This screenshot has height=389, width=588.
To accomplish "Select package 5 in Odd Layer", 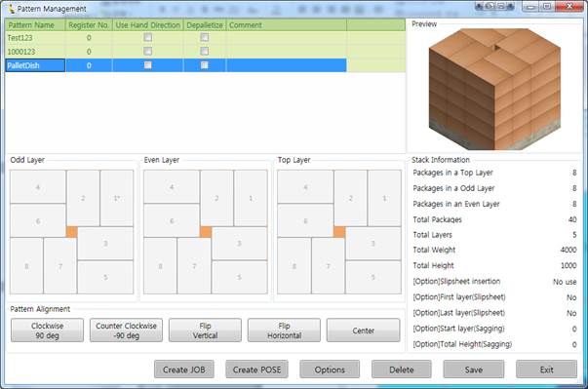I will pos(105,277).
